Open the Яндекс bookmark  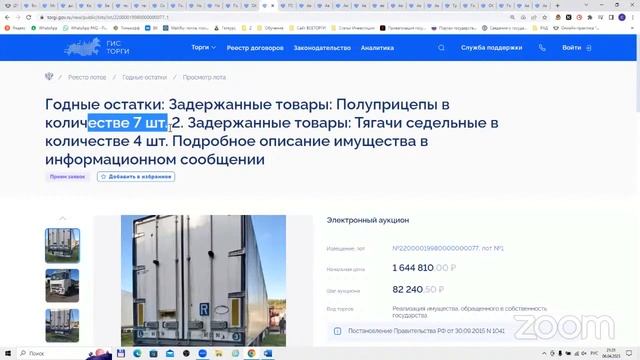[15, 28]
